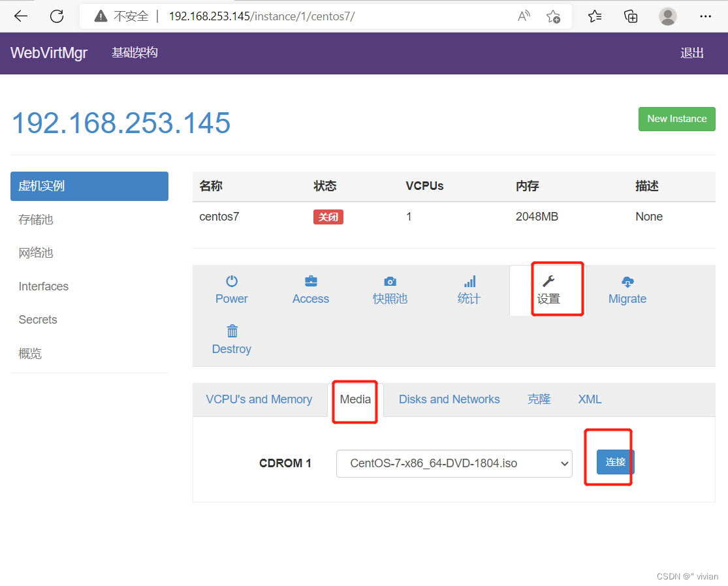Switch to the XML tab
Image resolution: width=728 pixels, height=586 pixels.
coord(590,399)
